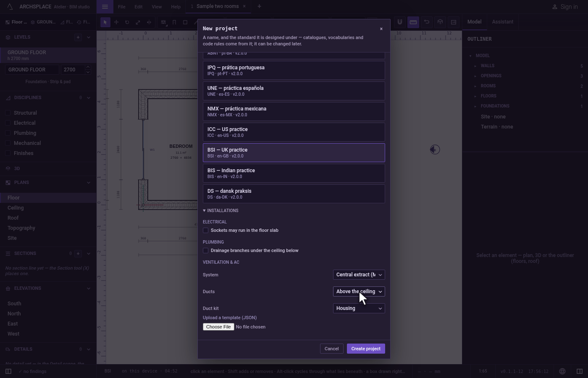Enable sockets may run in floor slab
Image resolution: width=588 pixels, height=378 pixels.
(206, 230)
